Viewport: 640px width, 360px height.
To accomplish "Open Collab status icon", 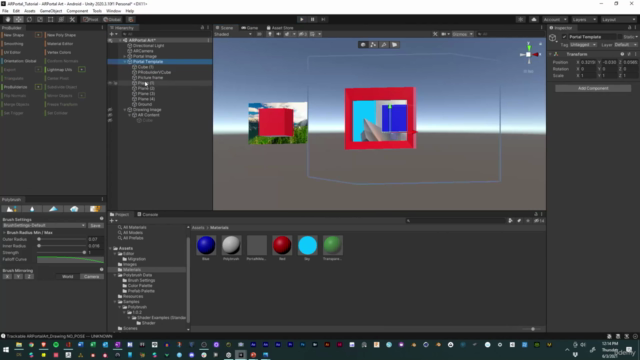I will (520, 20).
